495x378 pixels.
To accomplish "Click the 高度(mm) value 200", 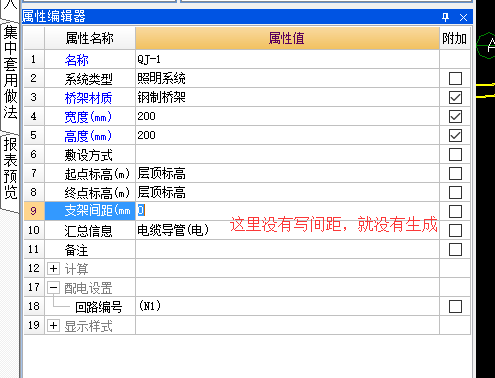I will (x=287, y=136).
